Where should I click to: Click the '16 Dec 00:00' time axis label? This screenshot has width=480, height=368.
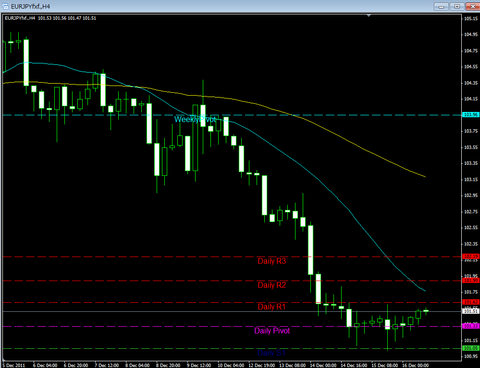tap(416, 365)
